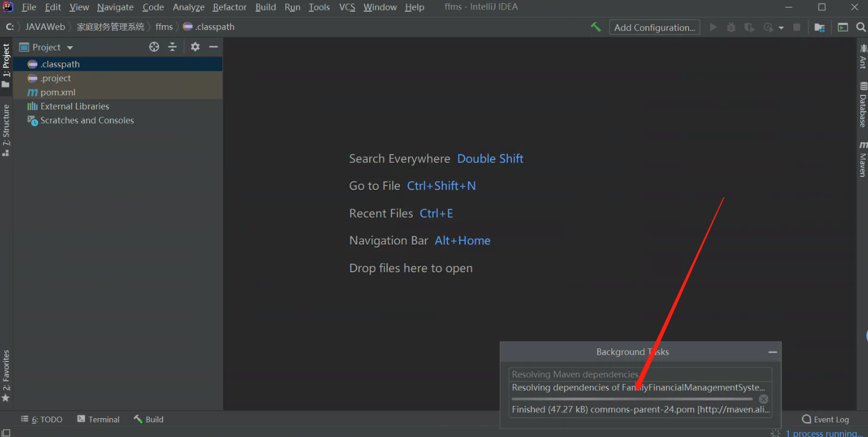Click 'Finished (47.27 kB) commons-parent-24.pom' text

(641, 410)
